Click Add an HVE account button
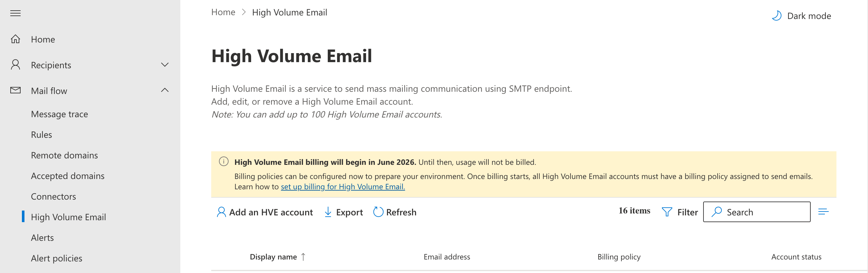Image resolution: width=868 pixels, height=273 pixels. point(265,212)
